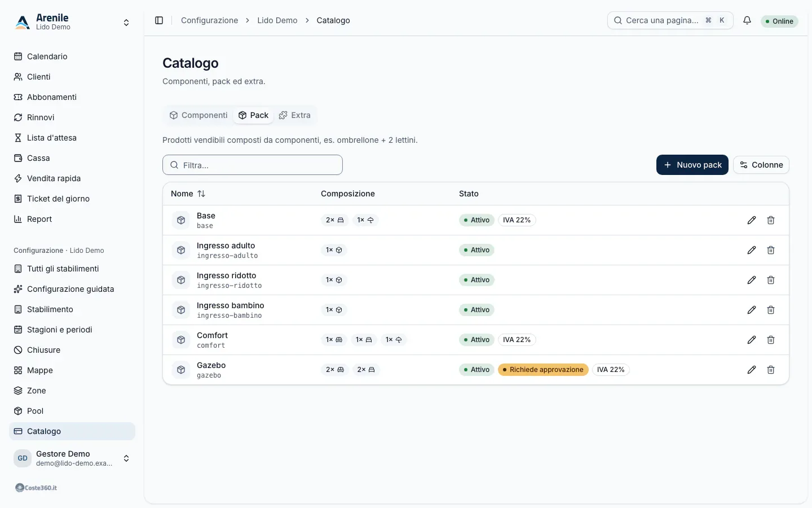Click the Filtra input field
This screenshot has width=812, height=508.
point(253,165)
